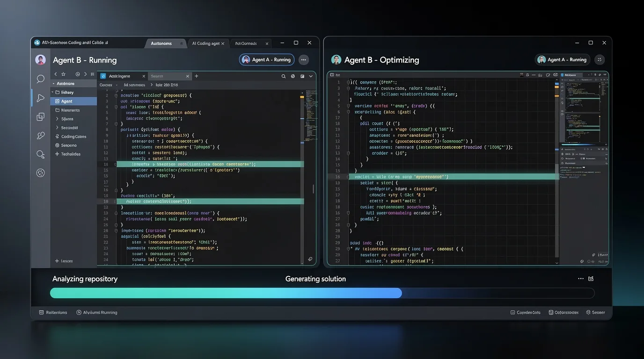Click the avatar beside Agent B - Optimizing
This screenshot has height=359, width=644.
(336, 59)
